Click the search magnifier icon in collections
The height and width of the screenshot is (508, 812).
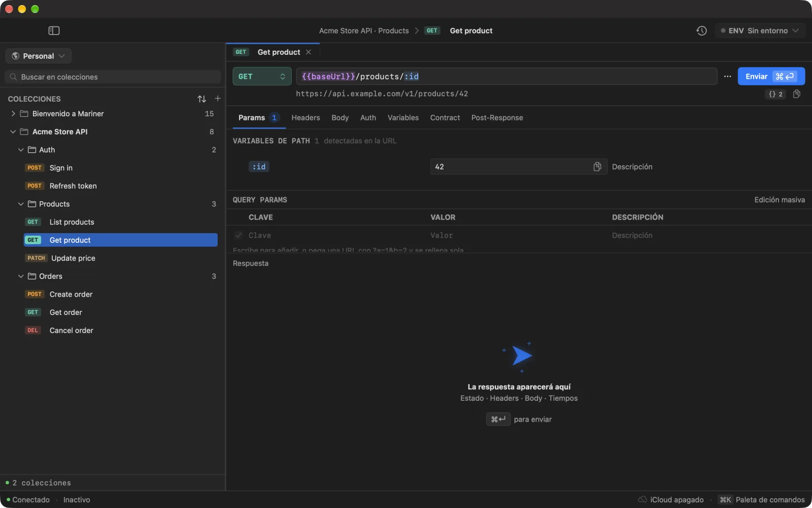(x=13, y=77)
